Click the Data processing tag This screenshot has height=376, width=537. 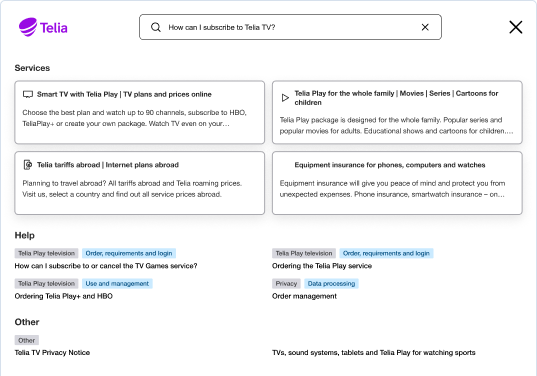[331, 284]
